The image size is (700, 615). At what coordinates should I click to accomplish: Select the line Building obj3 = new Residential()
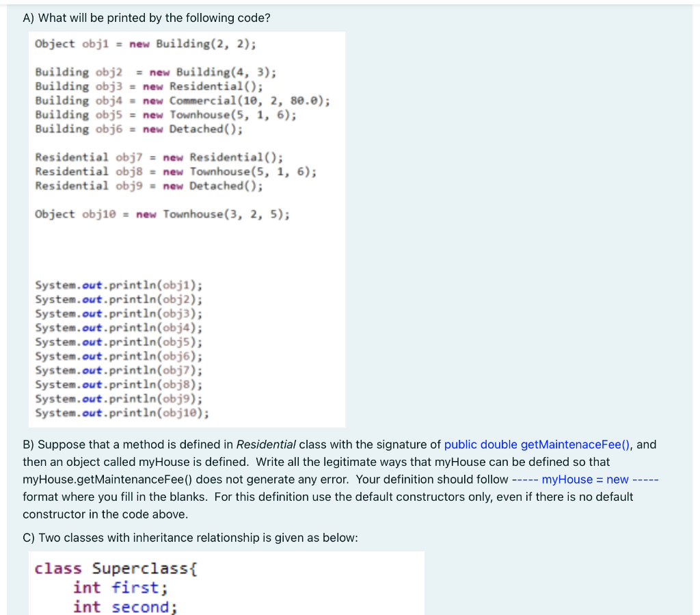click(x=148, y=86)
